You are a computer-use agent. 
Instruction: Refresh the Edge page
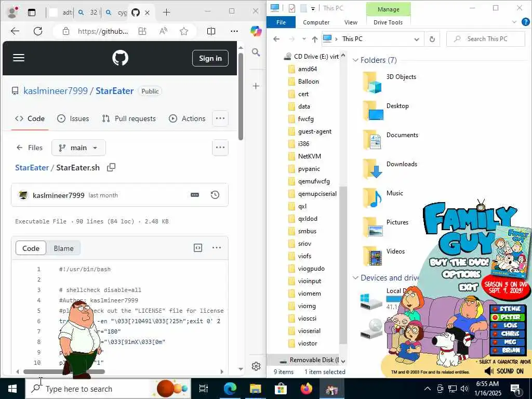[x=38, y=31]
